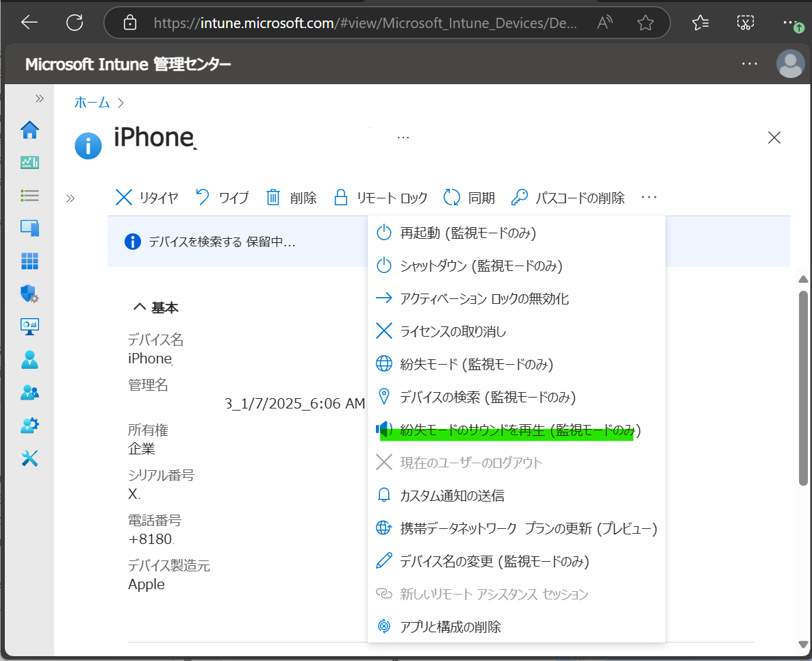Screen dimensions: 812x661
Task: Open the Users icon in the sidebar
Action: point(29,359)
